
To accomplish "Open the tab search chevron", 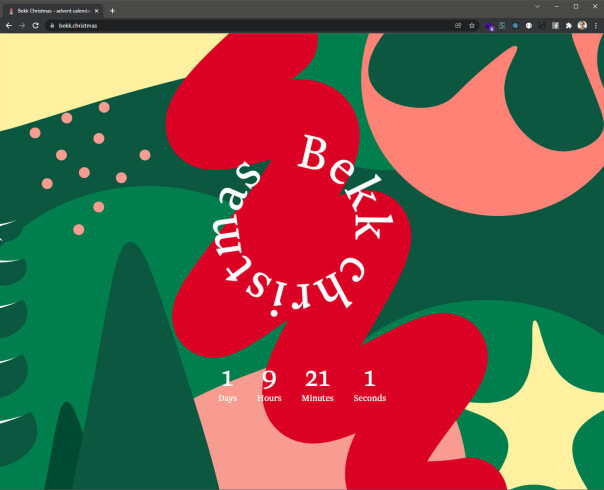I will click(537, 6).
